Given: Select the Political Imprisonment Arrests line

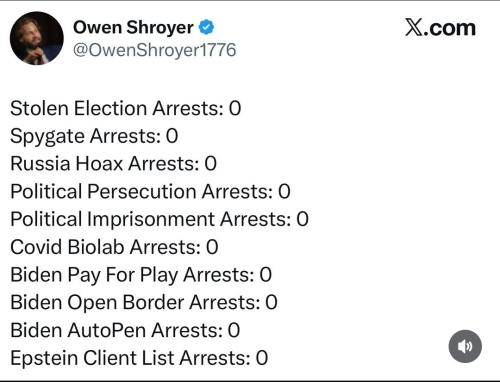Looking at the screenshot, I should pyautogui.click(x=159, y=219).
